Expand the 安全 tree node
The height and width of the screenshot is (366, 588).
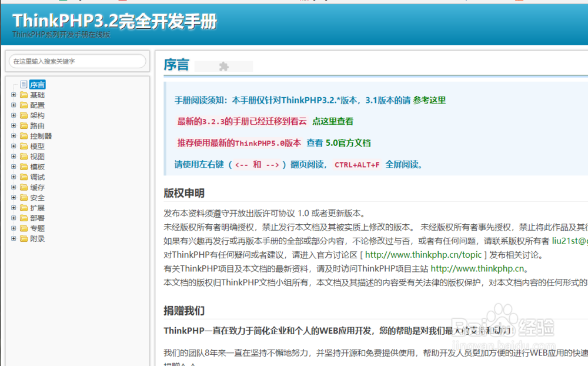14,197
